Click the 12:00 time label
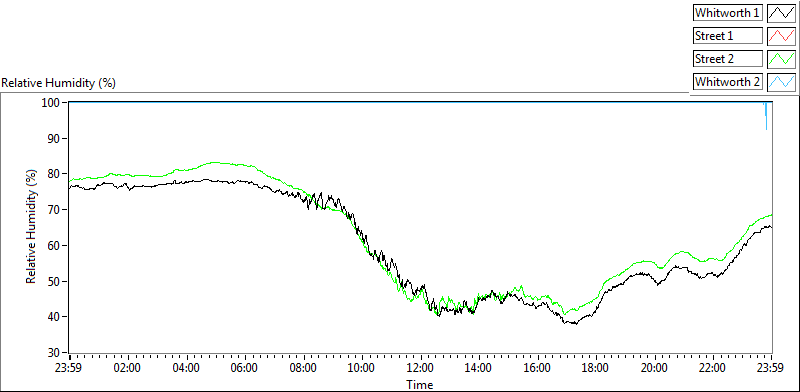 (x=421, y=368)
